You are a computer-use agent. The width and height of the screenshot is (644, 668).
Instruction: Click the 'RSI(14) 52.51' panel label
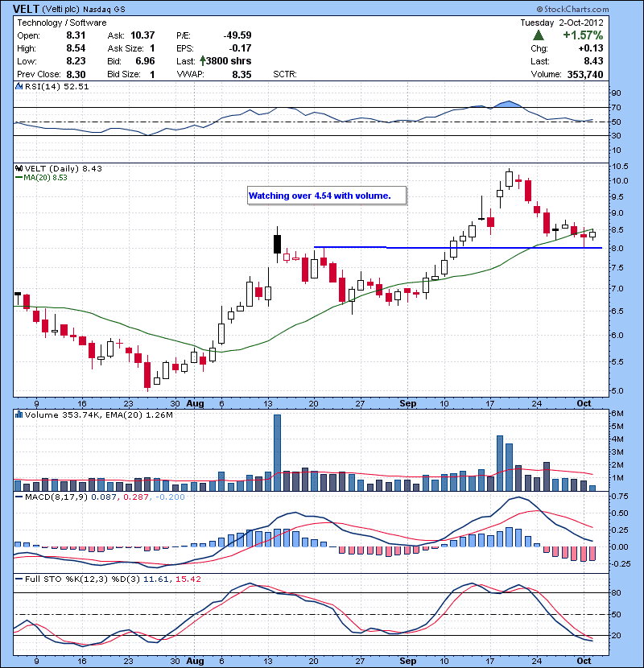point(56,86)
